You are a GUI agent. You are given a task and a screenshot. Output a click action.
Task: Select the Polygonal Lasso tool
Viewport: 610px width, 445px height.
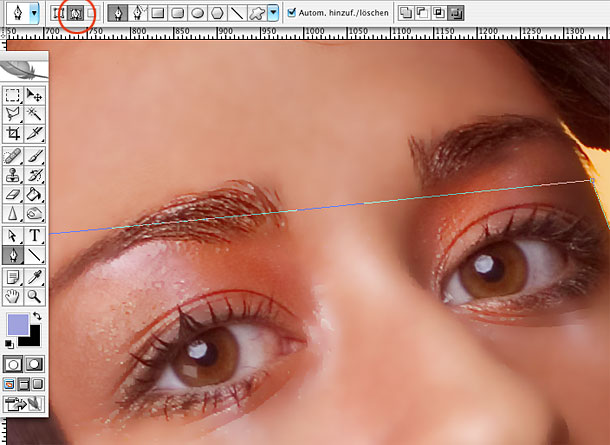pos(13,115)
